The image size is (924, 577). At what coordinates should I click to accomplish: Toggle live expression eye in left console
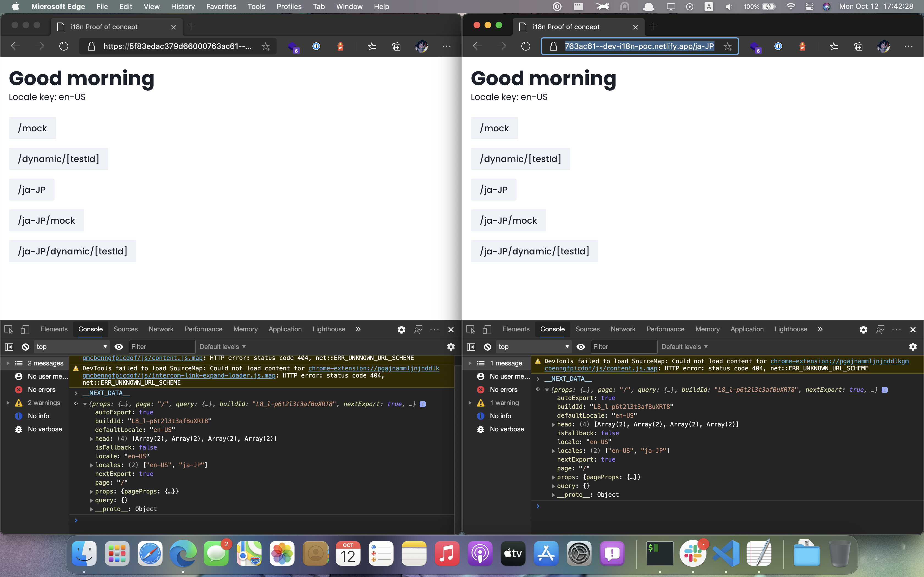tap(119, 347)
